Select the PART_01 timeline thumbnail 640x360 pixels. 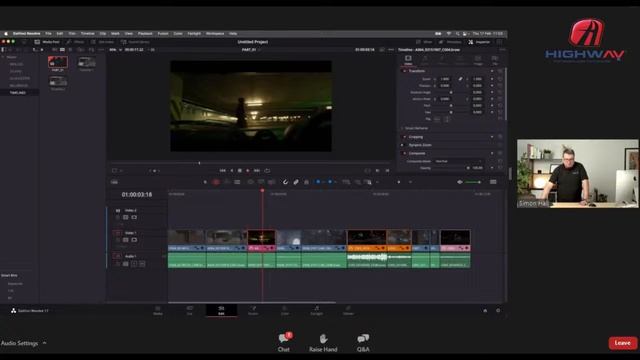[x=58, y=62]
